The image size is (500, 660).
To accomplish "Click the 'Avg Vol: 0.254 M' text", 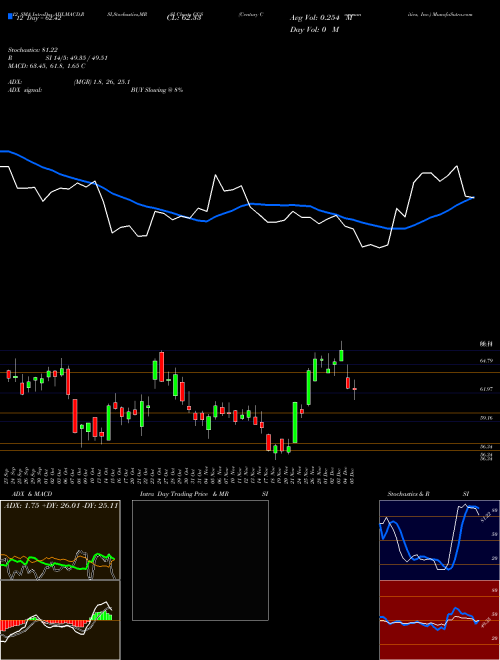I will pyautogui.click(x=320, y=18).
